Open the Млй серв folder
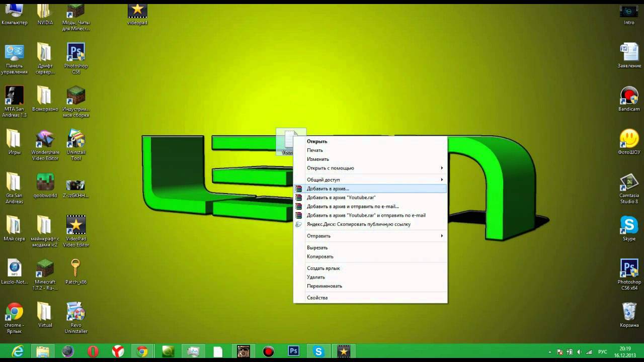 (x=14, y=229)
